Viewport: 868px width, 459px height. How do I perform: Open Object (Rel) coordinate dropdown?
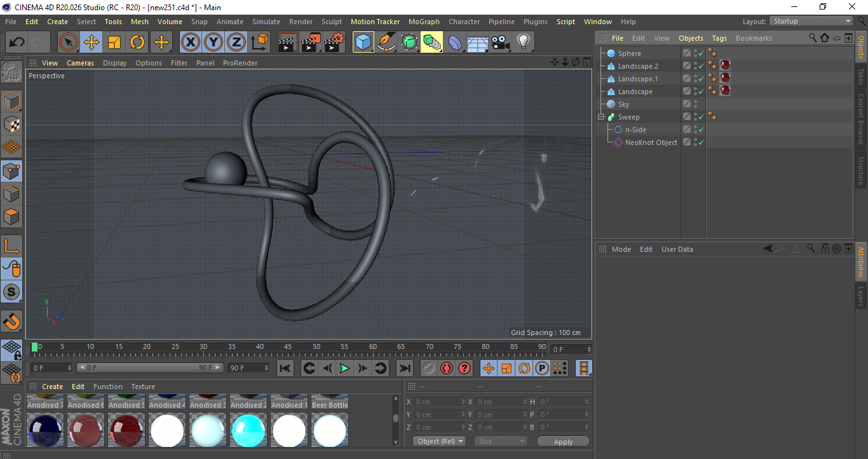(439, 441)
